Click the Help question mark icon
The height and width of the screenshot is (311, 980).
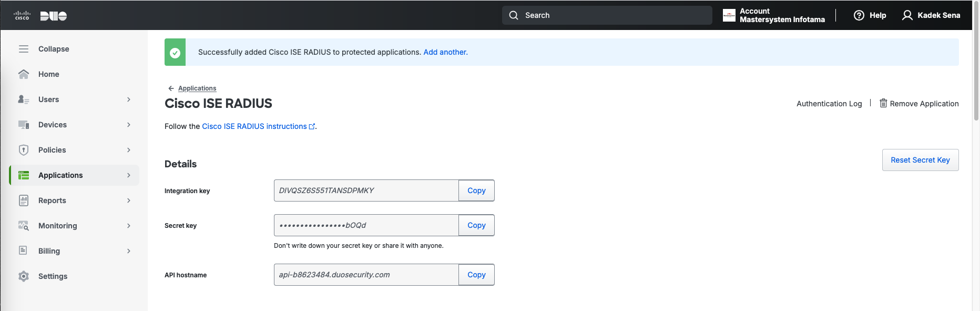pos(859,15)
